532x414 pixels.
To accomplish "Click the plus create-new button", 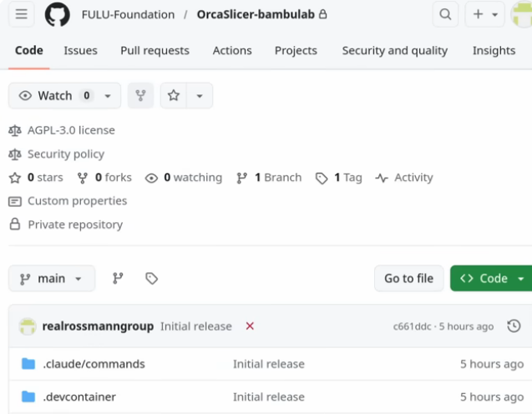I will [478, 14].
